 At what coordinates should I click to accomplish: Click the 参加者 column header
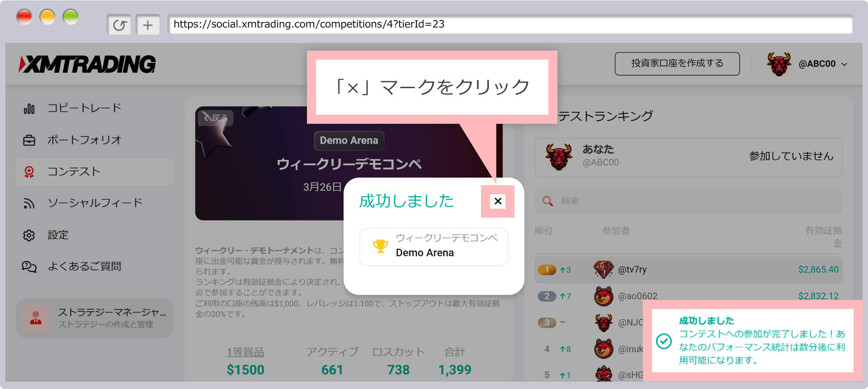click(x=616, y=231)
